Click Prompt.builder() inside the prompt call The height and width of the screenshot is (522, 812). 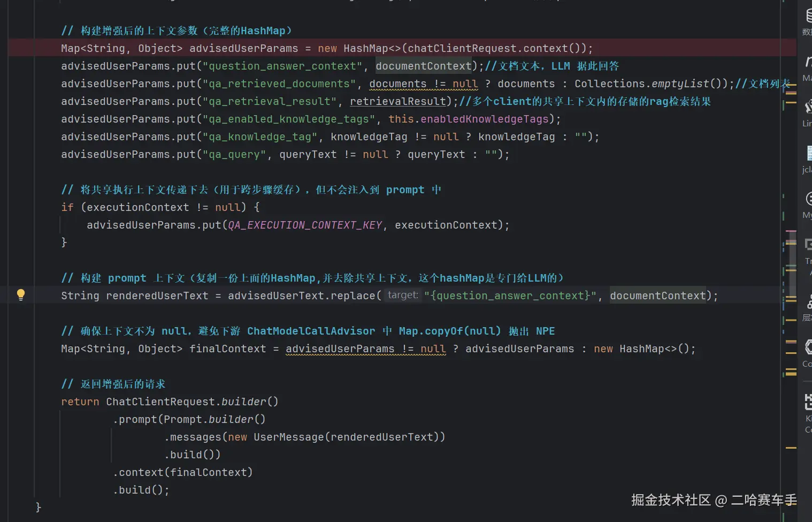click(x=215, y=419)
